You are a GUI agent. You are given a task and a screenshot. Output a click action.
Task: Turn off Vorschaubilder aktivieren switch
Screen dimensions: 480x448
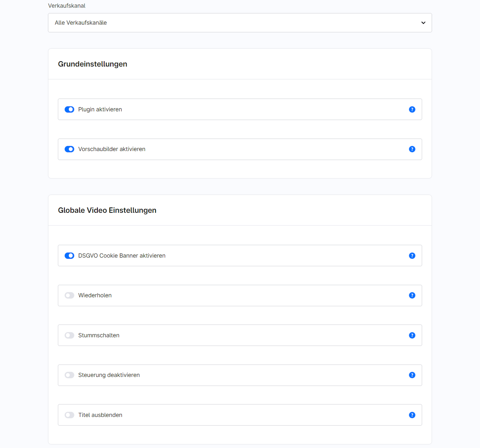click(69, 149)
